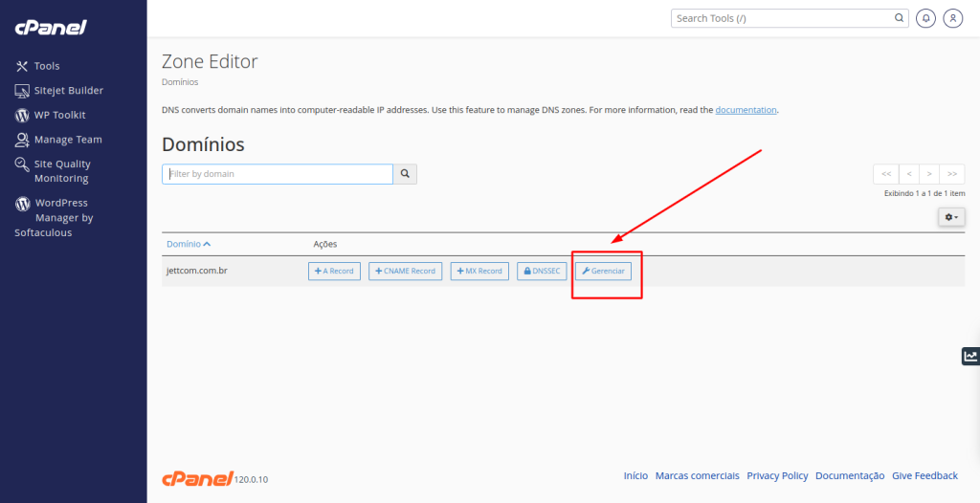Expand the gear settings dropdown
The image size is (980, 503).
tap(951, 217)
